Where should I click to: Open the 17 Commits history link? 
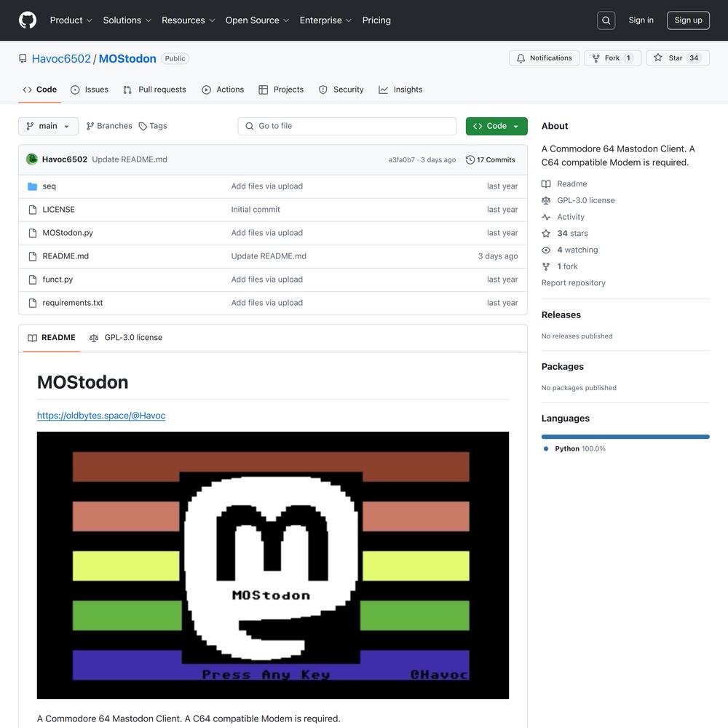(491, 159)
